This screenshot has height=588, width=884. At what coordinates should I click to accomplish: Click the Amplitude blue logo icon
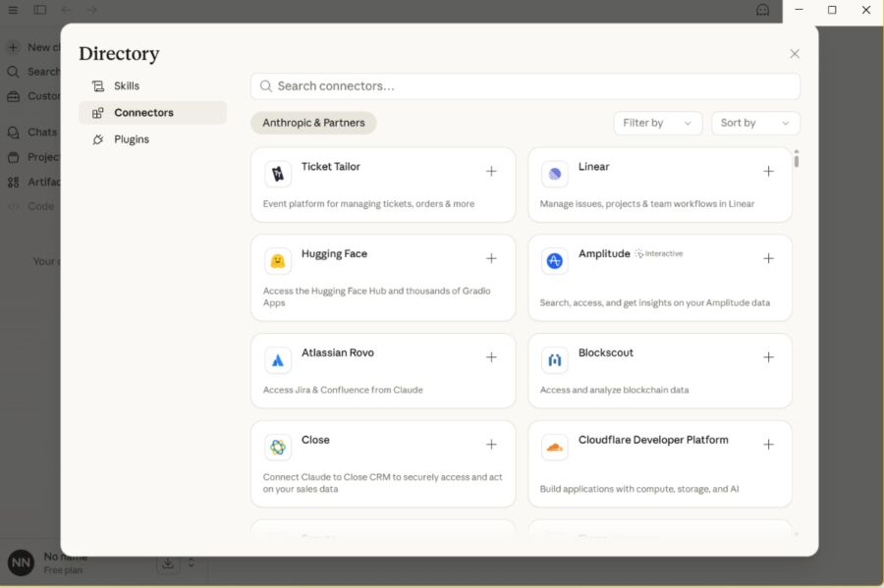[x=555, y=261]
